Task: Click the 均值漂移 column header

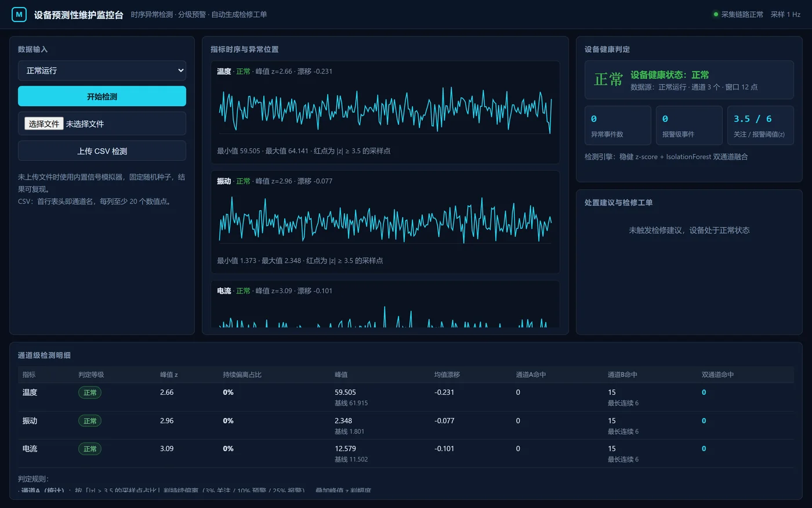Action: (x=447, y=374)
